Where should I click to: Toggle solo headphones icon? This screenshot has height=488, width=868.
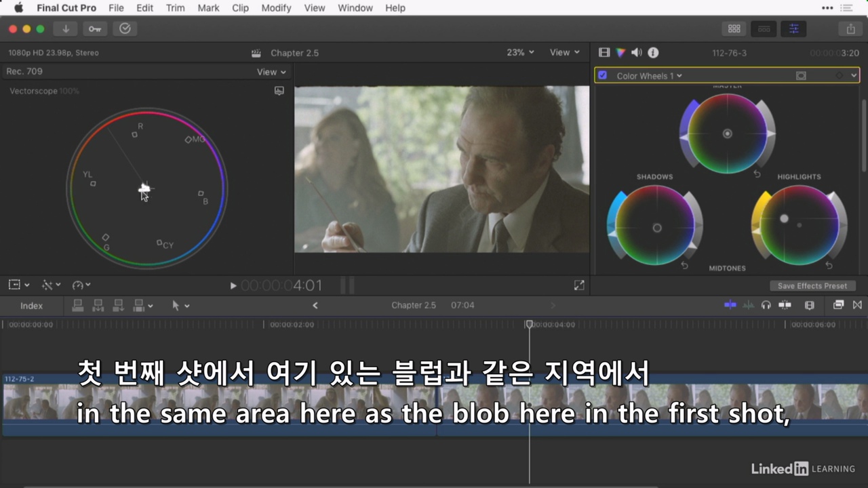click(x=766, y=305)
